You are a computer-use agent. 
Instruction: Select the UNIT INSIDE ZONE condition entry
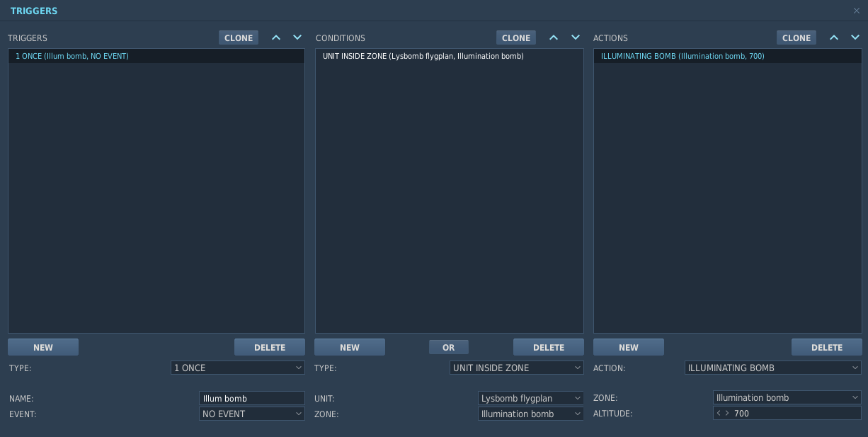(x=450, y=56)
